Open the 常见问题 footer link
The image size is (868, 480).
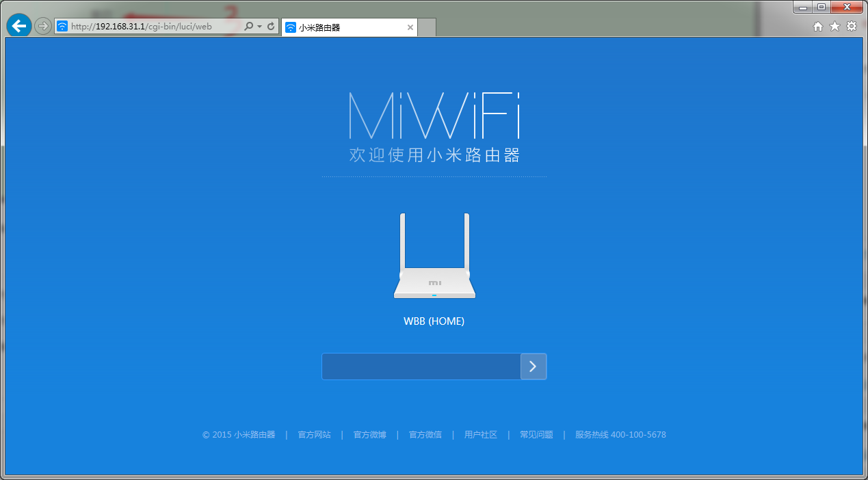coord(536,435)
